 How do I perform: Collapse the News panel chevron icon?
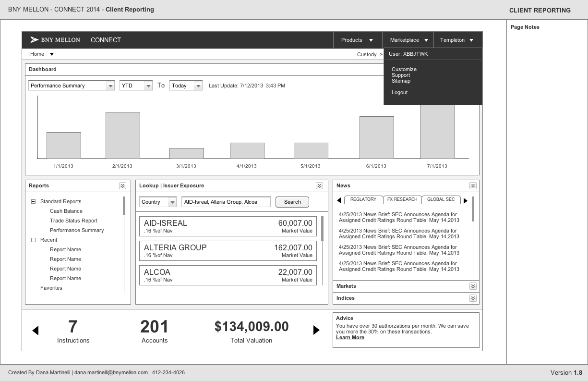click(x=473, y=186)
